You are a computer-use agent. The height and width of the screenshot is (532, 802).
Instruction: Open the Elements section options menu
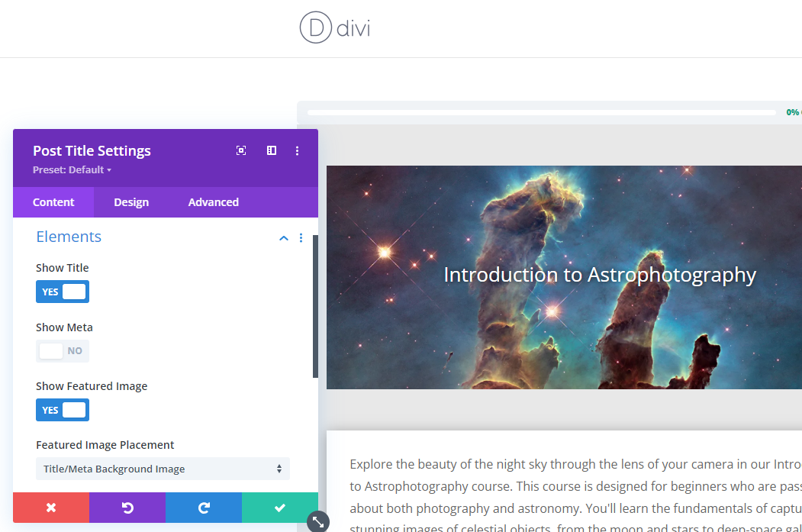coord(301,238)
